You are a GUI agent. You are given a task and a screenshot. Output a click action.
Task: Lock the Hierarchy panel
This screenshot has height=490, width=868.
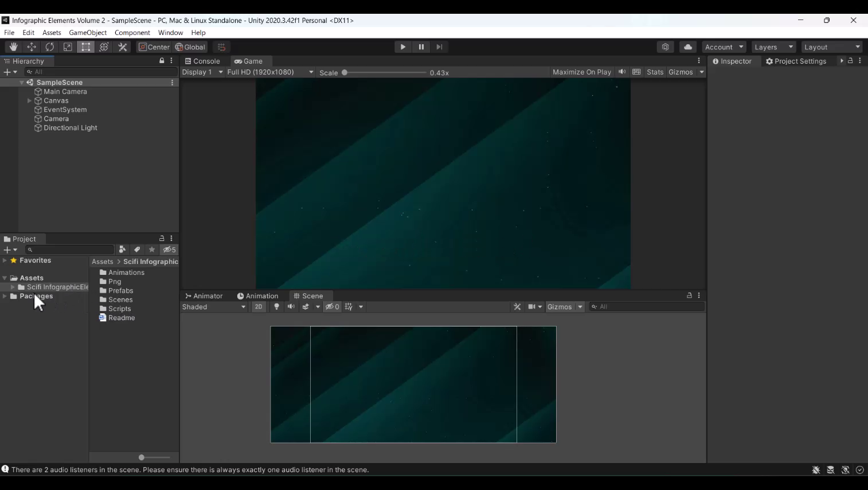[162, 61]
